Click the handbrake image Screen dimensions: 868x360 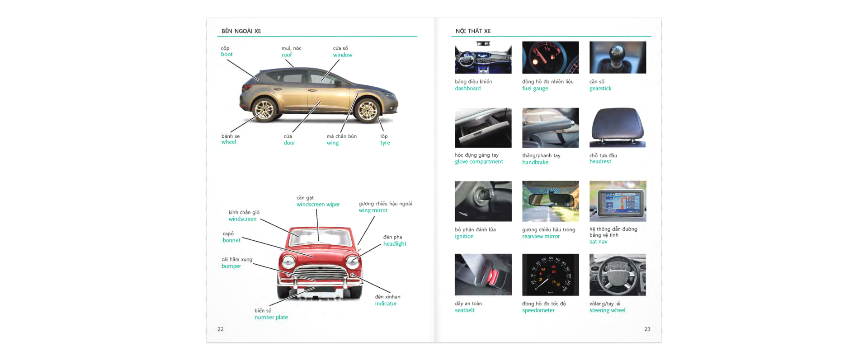coord(550,127)
